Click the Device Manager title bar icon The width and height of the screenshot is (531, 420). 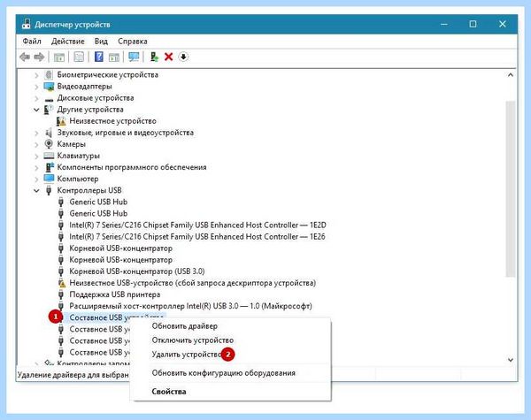(26, 24)
